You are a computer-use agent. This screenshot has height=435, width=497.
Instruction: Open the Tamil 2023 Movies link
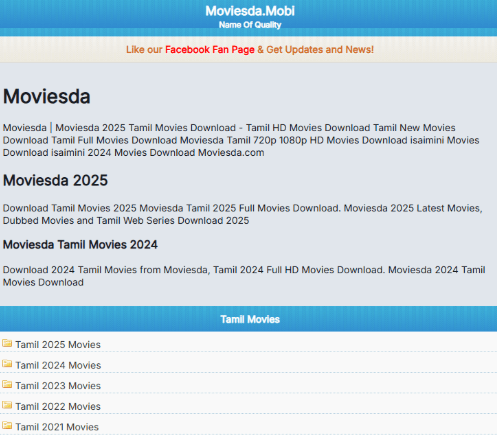(x=58, y=386)
